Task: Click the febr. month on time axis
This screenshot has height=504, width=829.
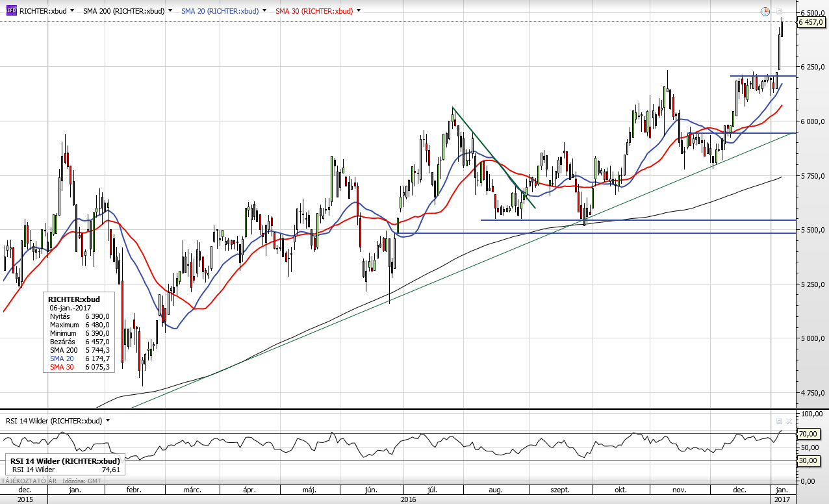Action: tap(134, 490)
